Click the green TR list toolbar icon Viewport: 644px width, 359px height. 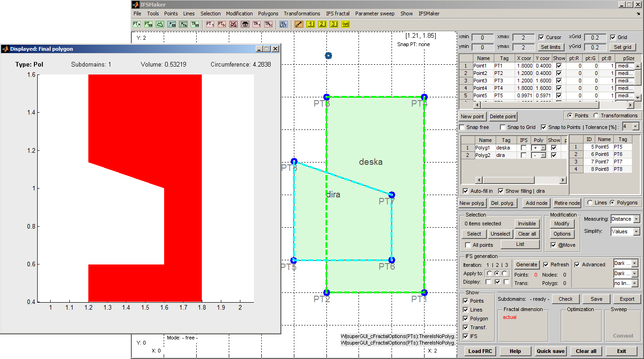point(195,24)
